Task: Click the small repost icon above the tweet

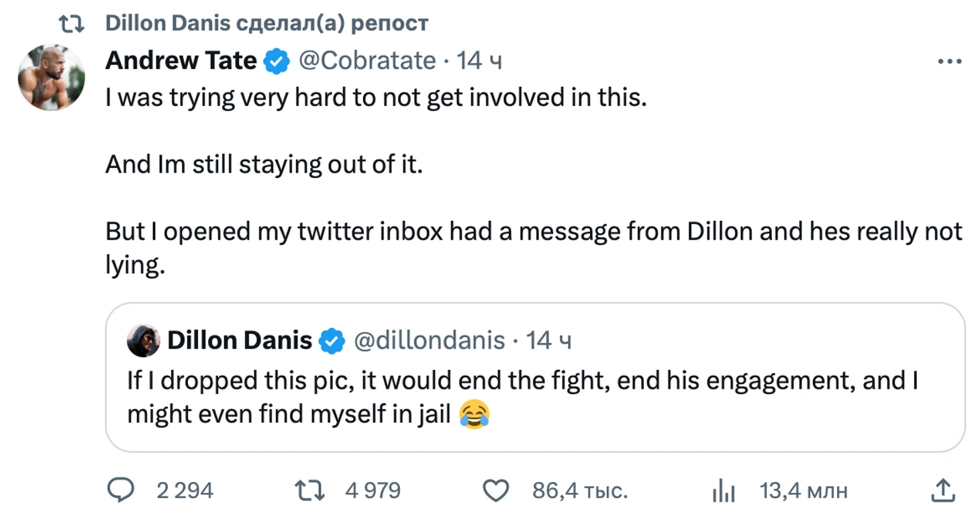Action: (71, 24)
